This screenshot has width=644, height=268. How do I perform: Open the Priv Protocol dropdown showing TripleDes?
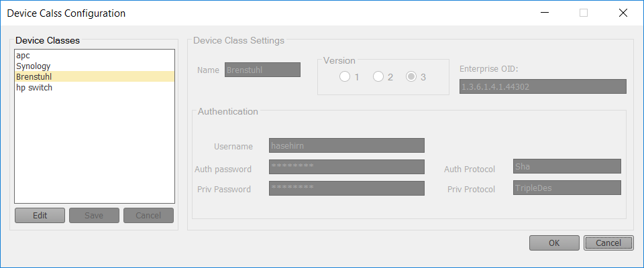[568, 188]
